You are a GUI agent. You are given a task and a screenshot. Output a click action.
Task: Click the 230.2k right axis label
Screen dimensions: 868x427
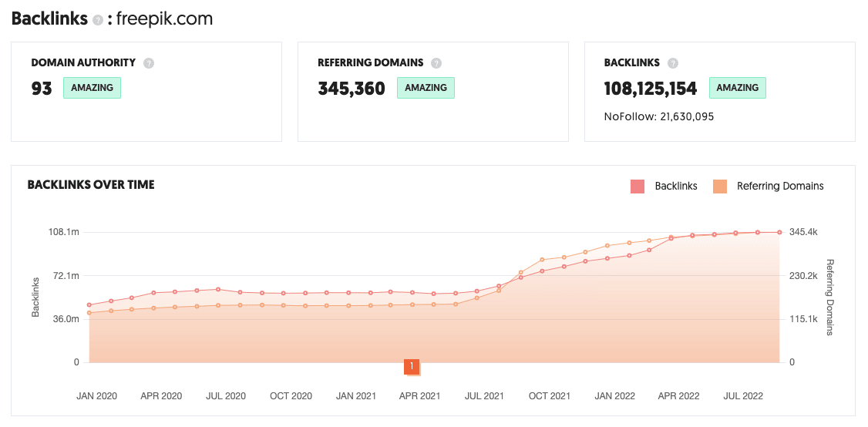pos(803,275)
